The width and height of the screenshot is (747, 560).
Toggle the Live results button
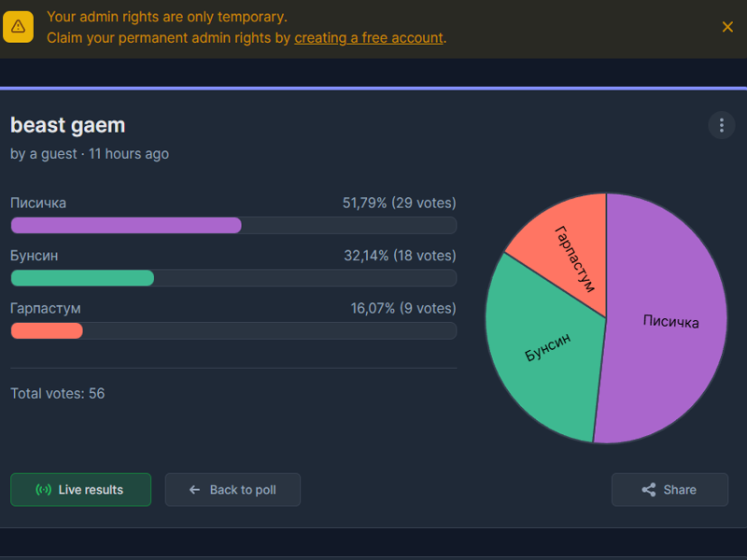pyautogui.click(x=80, y=490)
